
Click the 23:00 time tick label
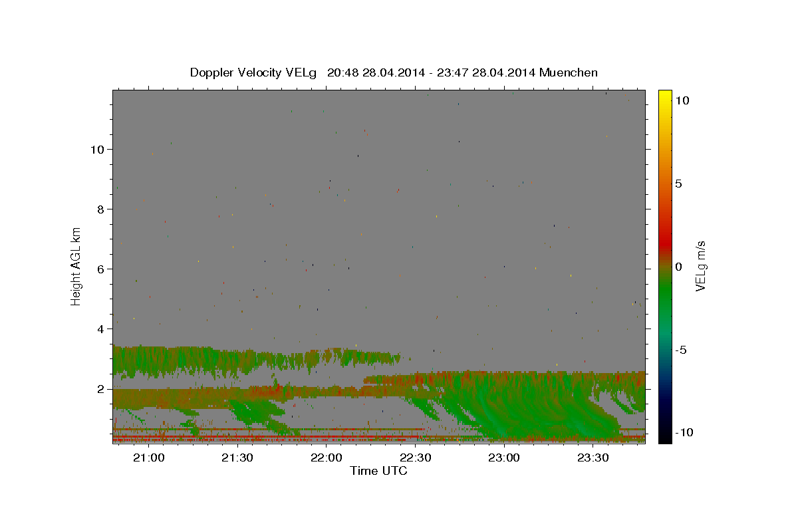[x=503, y=458]
